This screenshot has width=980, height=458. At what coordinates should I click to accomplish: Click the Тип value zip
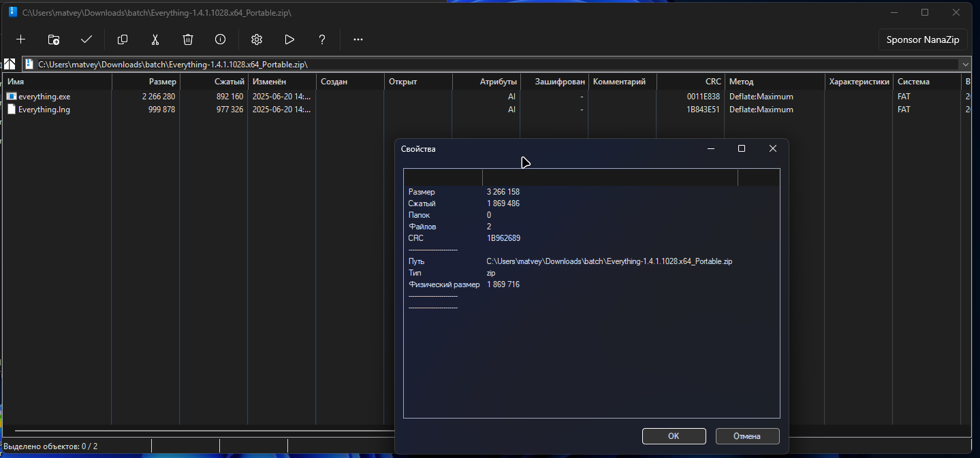pyautogui.click(x=491, y=273)
